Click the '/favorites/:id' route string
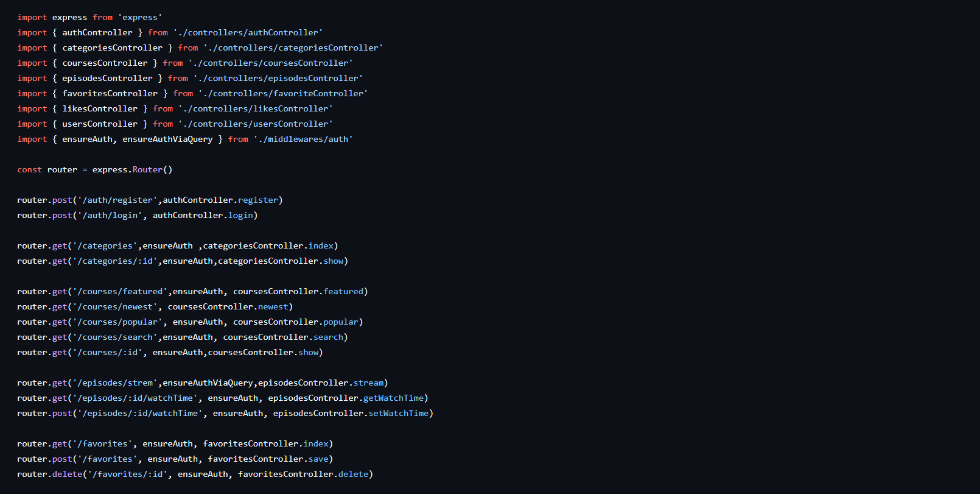 click(x=128, y=475)
